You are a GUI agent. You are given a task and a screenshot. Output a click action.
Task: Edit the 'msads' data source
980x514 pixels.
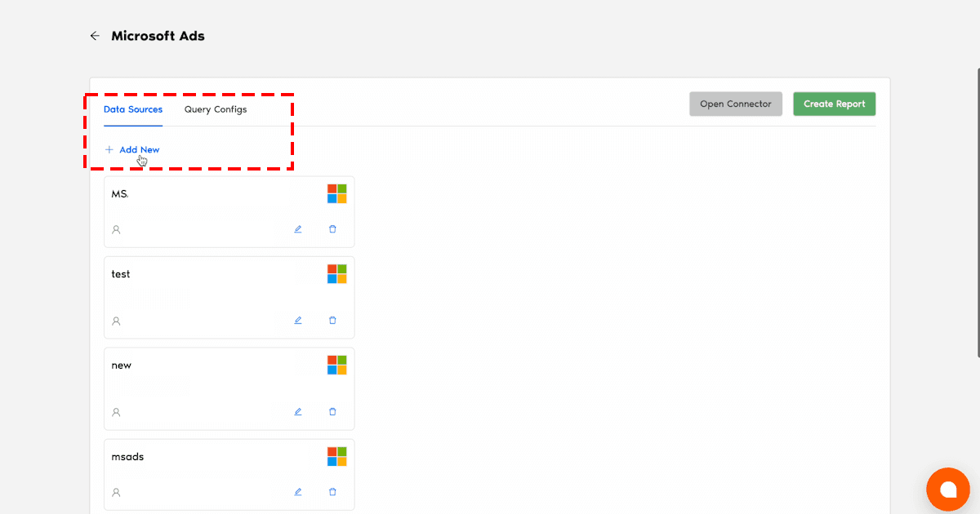point(298,492)
